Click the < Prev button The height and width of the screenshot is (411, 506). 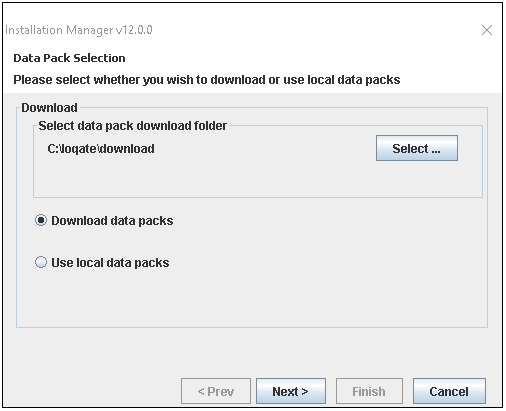[216, 391]
